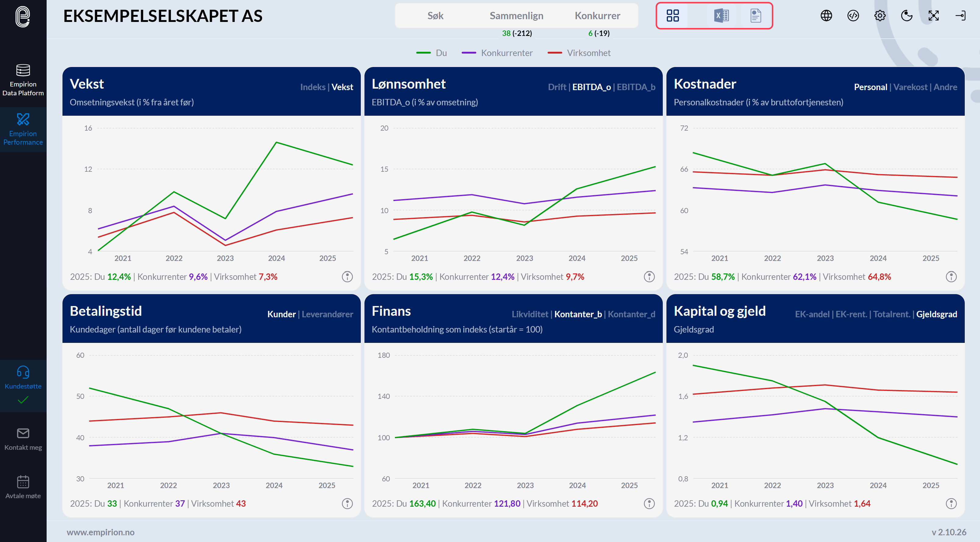Viewport: 980px width, 542px height.
Task: Select EK-rent. in Kapital card
Action: (x=851, y=314)
